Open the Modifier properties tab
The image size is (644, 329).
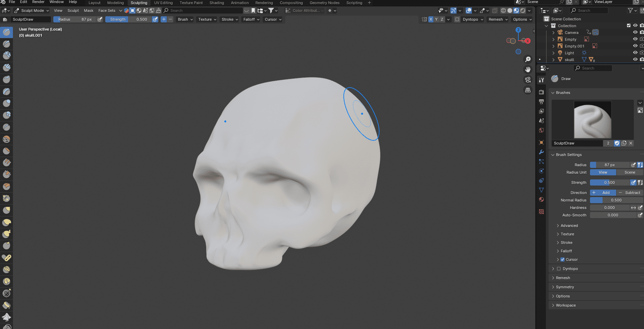pyautogui.click(x=541, y=151)
